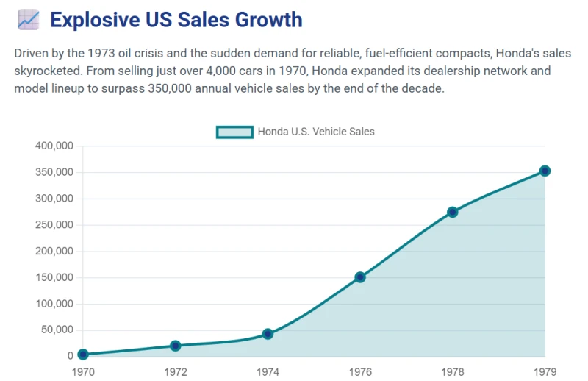Click the 1974 x-axis label
Screen dimensions: 588x381
(x=268, y=372)
